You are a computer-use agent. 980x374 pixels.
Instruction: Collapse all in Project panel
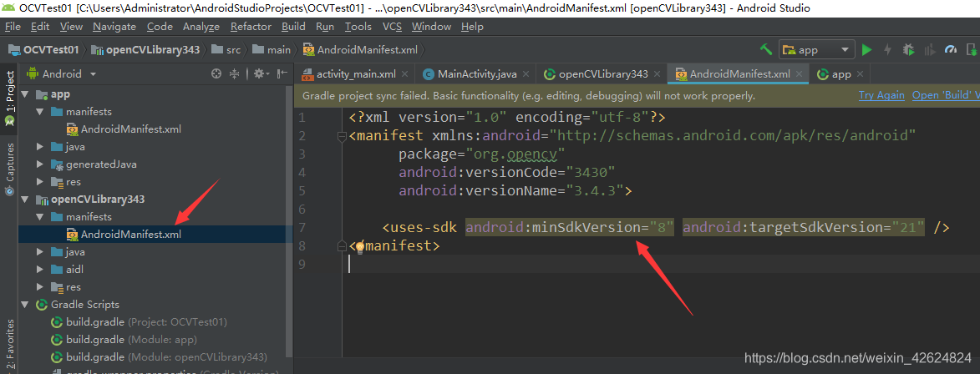(x=235, y=73)
